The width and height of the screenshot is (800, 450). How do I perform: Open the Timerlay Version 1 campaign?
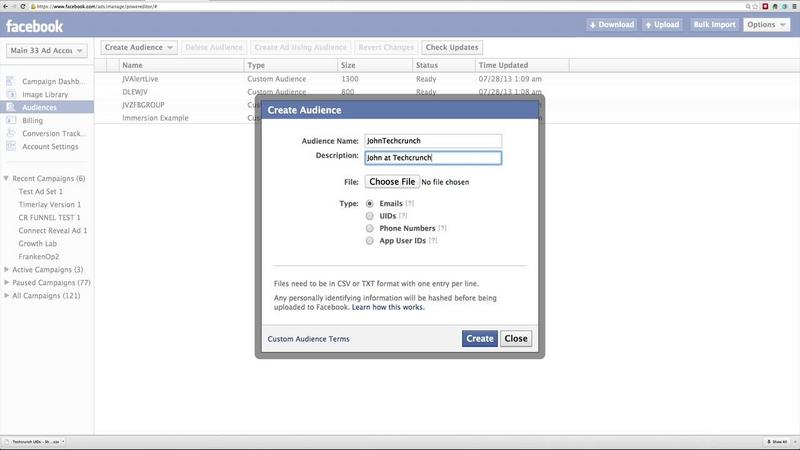tap(49, 204)
